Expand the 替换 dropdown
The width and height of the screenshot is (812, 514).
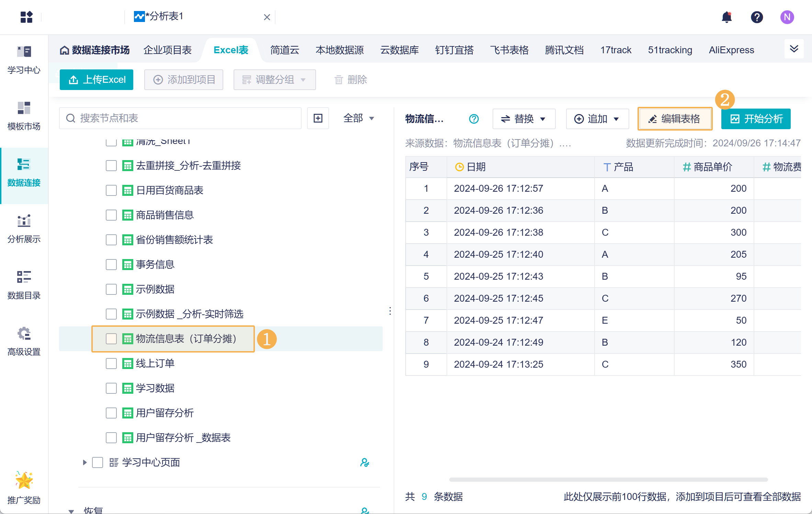click(523, 119)
